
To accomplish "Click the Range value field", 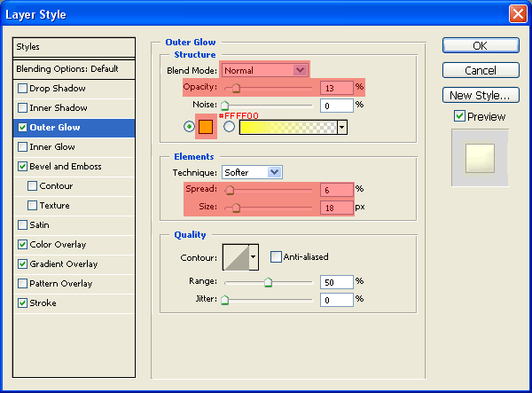I will coord(337,282).
